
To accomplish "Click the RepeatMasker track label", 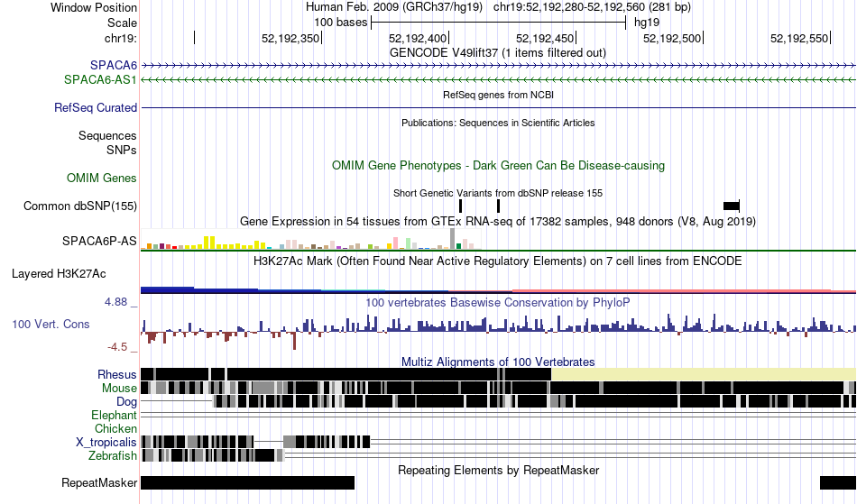I will point(99,482).
